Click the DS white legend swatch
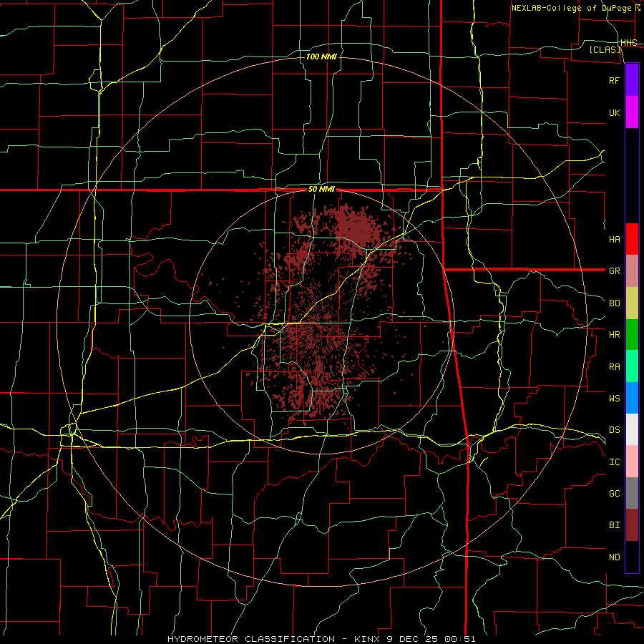The width and height of the screenshot is (644, 644). (632, 429)
